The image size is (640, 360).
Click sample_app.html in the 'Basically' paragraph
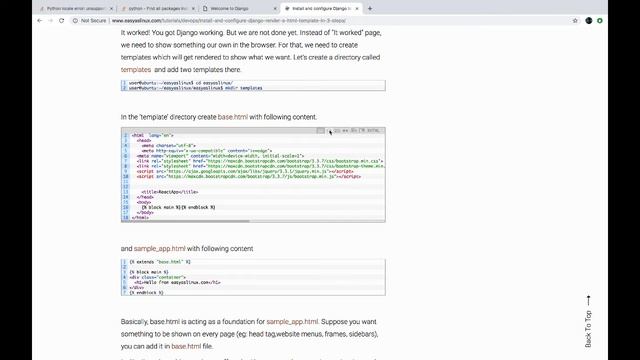tap(292, 322)
